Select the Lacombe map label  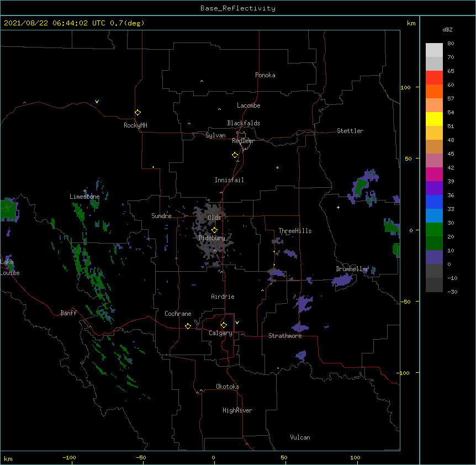248,105
